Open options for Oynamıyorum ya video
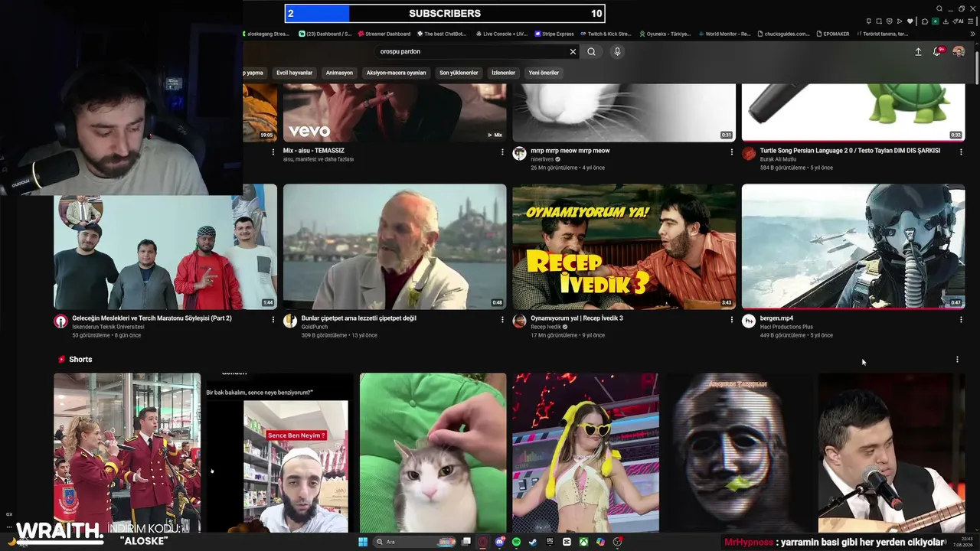The image size is (980, 551). click(x=732, y=319)
